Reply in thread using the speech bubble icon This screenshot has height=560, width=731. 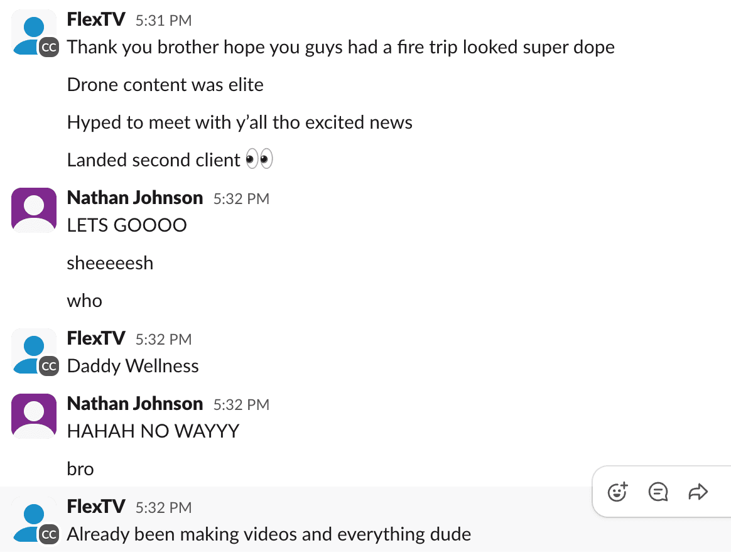pos(658,492)
